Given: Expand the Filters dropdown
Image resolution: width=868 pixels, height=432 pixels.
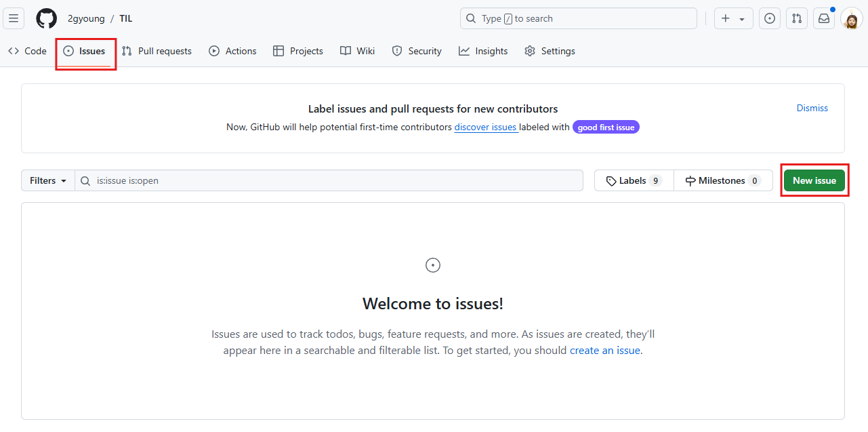Looking at the screenshot, I should point(48,180).
